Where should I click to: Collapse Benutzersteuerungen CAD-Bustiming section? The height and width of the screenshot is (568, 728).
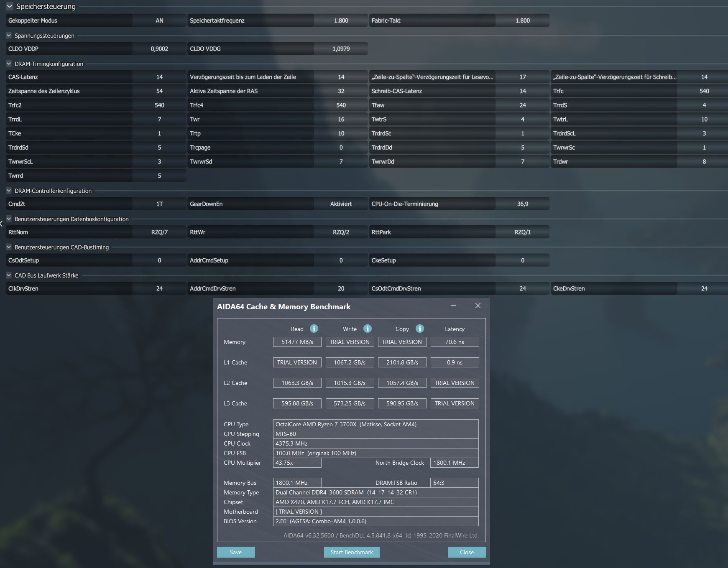pyautogui.click(x=9, y=247)
